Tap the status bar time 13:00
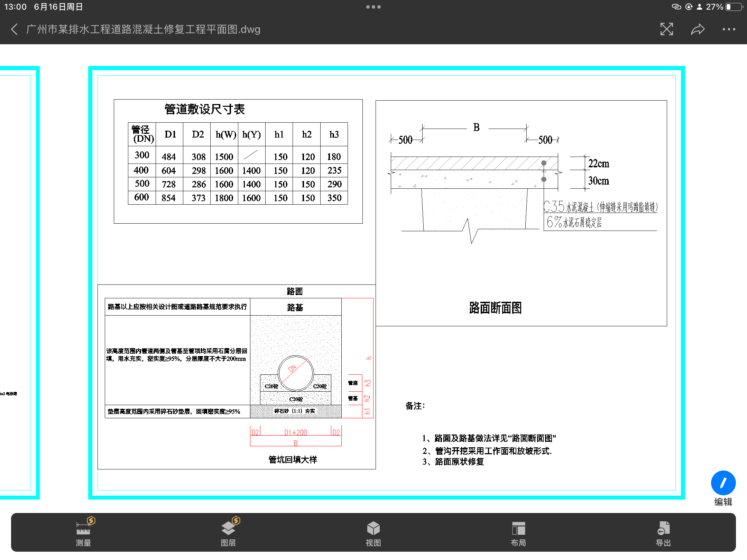 [x=15, y=7]
